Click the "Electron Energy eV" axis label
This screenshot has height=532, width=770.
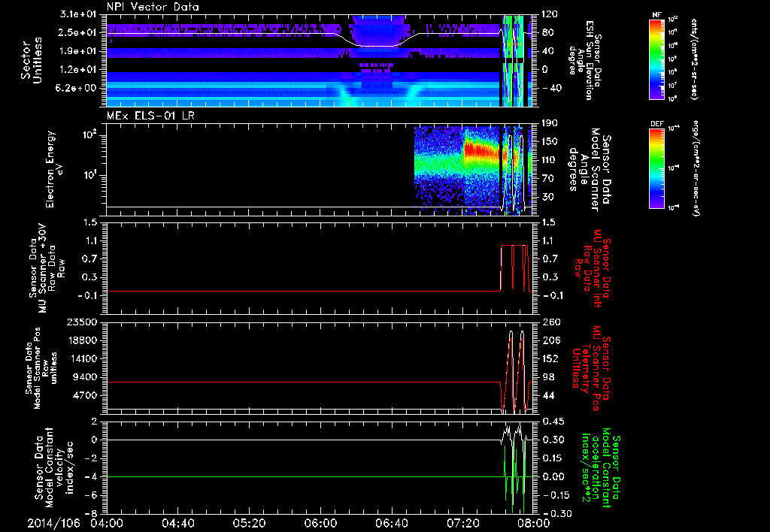pos(54,169)
